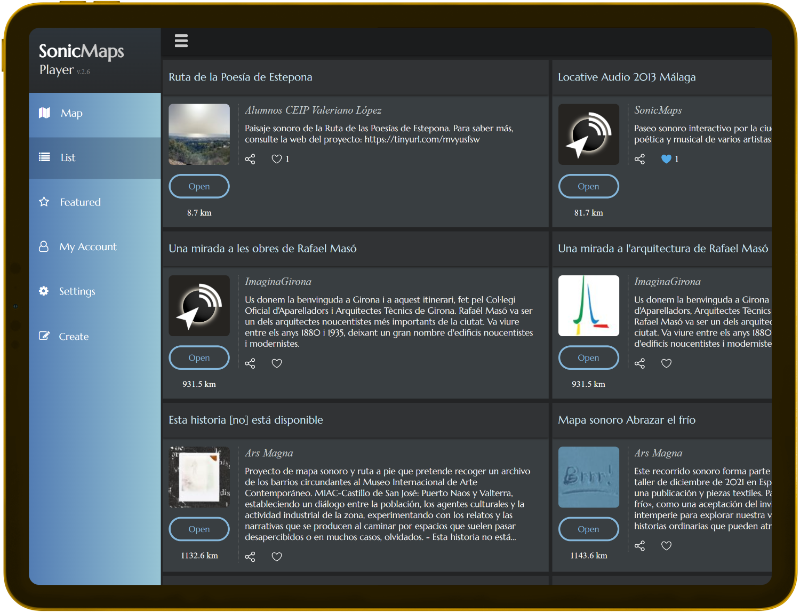Open Settings menu item
800x612 pixels.
pyautogui.click(x=95, y=291)
